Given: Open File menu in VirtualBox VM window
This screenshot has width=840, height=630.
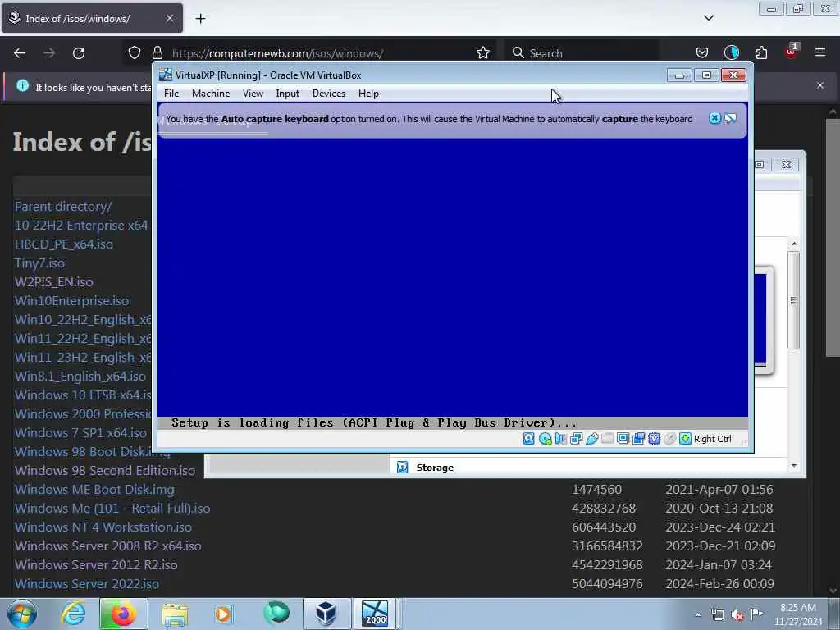Looking at the screenshot, I should [x=171, y=94].
